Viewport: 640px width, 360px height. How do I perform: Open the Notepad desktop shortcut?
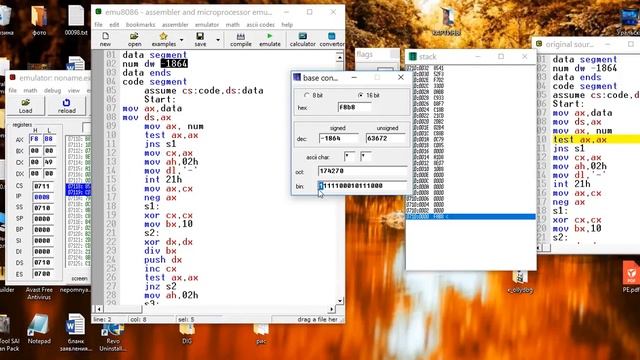[x=39, y=329]
